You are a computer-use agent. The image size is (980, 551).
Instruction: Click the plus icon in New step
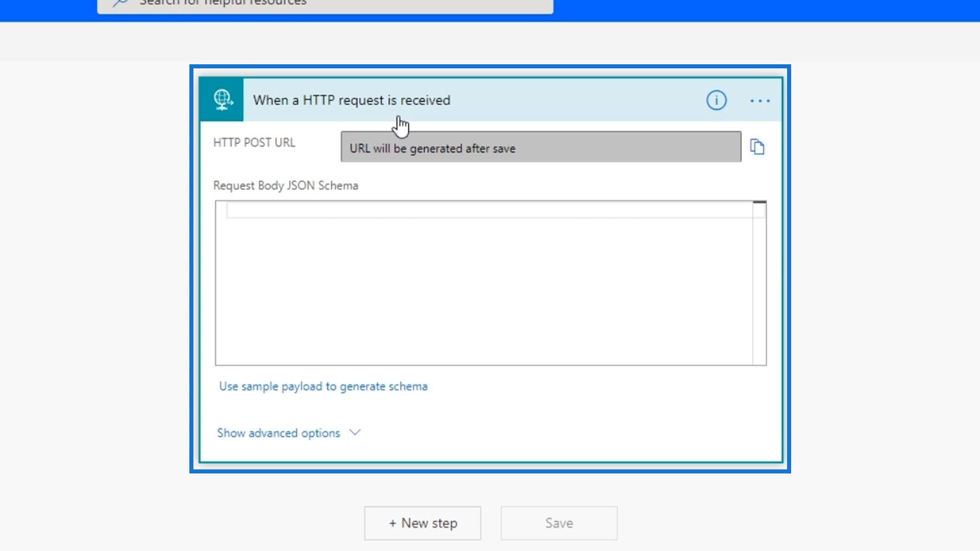coord(393,523)
